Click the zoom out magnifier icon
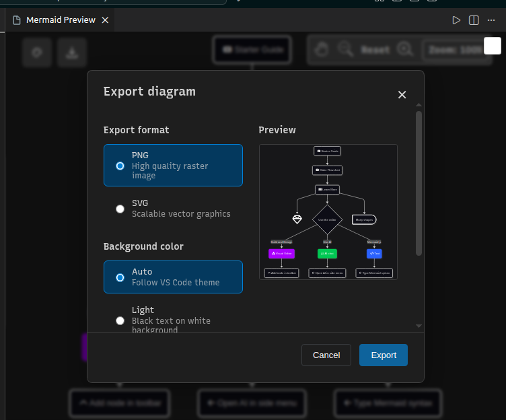The height and width of the screenshot is (420, 506). tap(345, 50)
